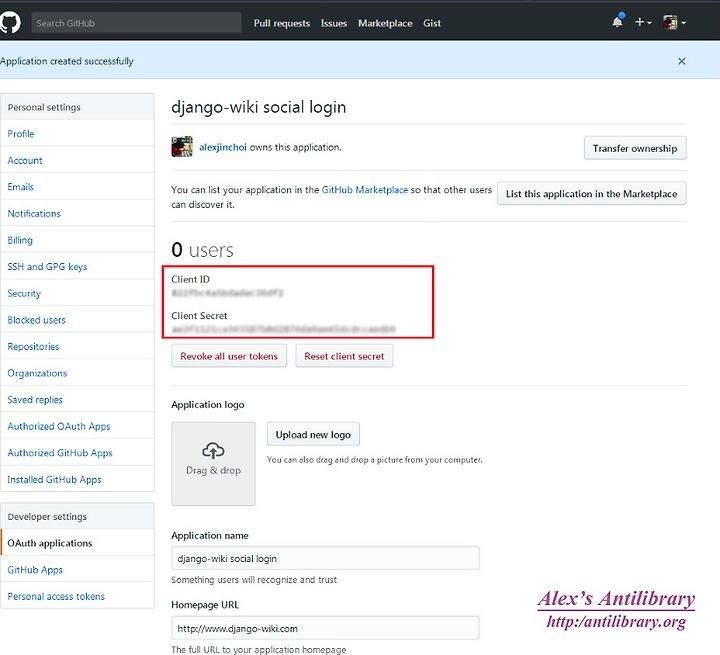The width and height of the screenshot is (720, 655).
Task: Open Personal access tokens
Action: (x=77, y=596)
